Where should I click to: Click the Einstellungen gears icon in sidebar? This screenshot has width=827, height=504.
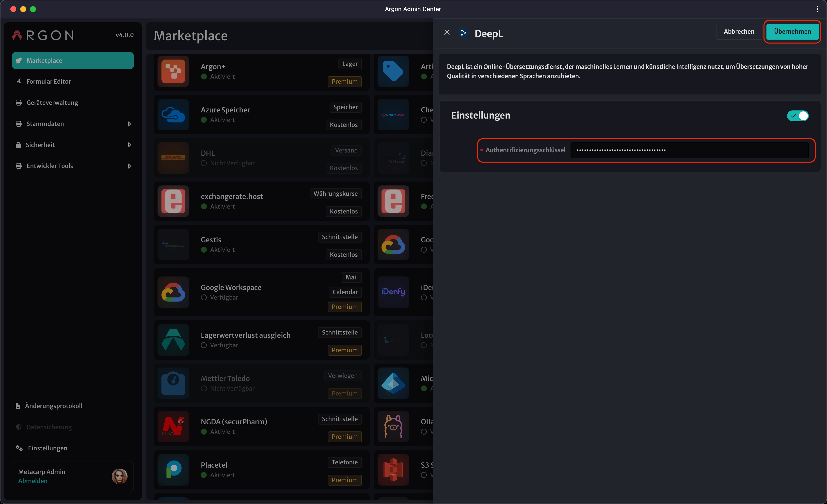tap(19, 448)
